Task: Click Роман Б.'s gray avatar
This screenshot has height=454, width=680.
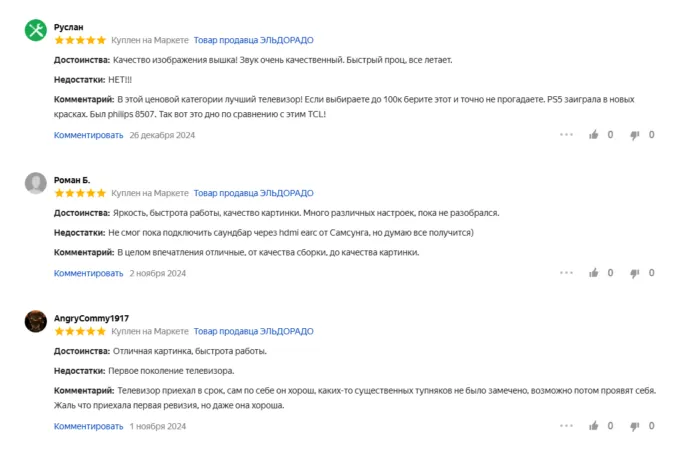Action: (x=36, y=182)
